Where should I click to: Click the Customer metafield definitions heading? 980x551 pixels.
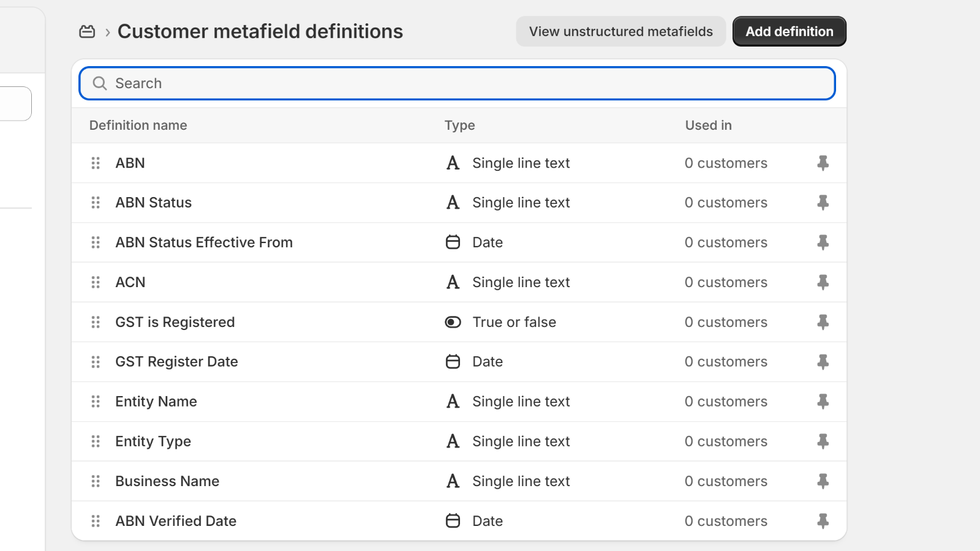(x=260, y=31)
